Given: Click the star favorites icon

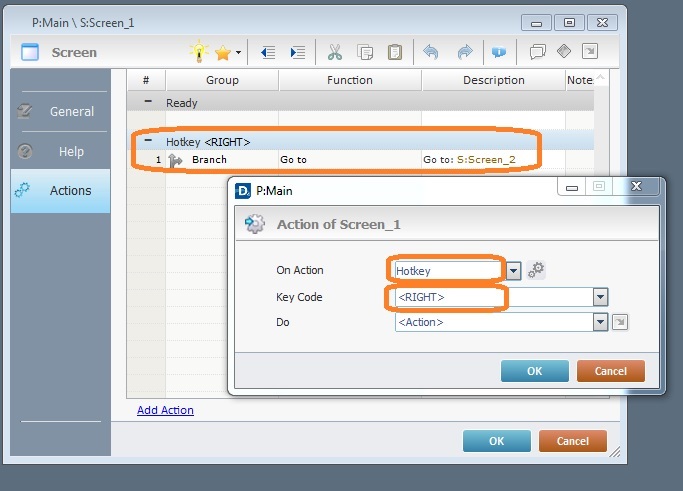Looking at the screenshot, I should [223, 52].
